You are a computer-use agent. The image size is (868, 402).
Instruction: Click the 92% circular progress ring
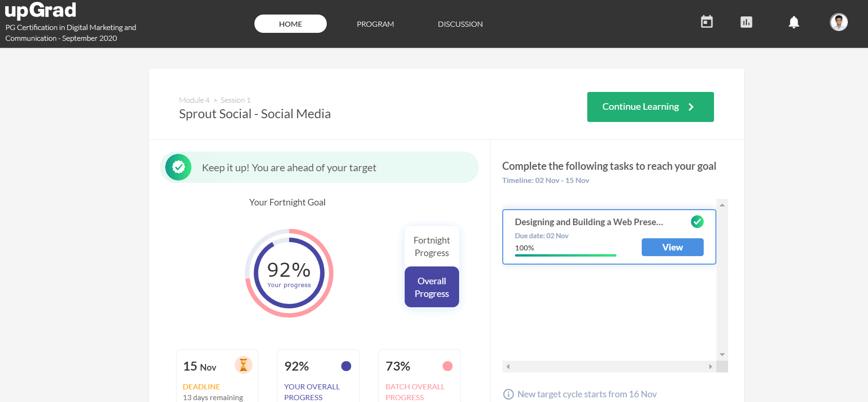[289, 273]
